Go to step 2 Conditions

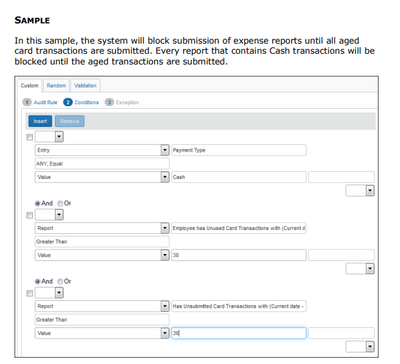pyautogui.click(x=81, y=102)
